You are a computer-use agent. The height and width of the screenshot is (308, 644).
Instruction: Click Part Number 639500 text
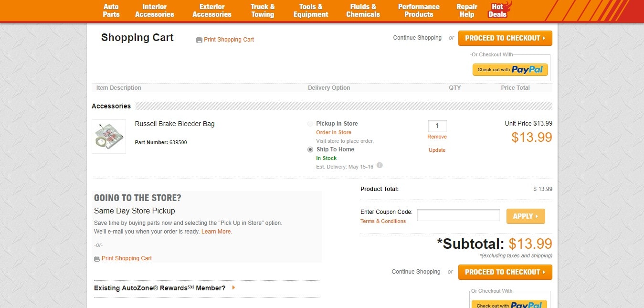pos(161,142)
